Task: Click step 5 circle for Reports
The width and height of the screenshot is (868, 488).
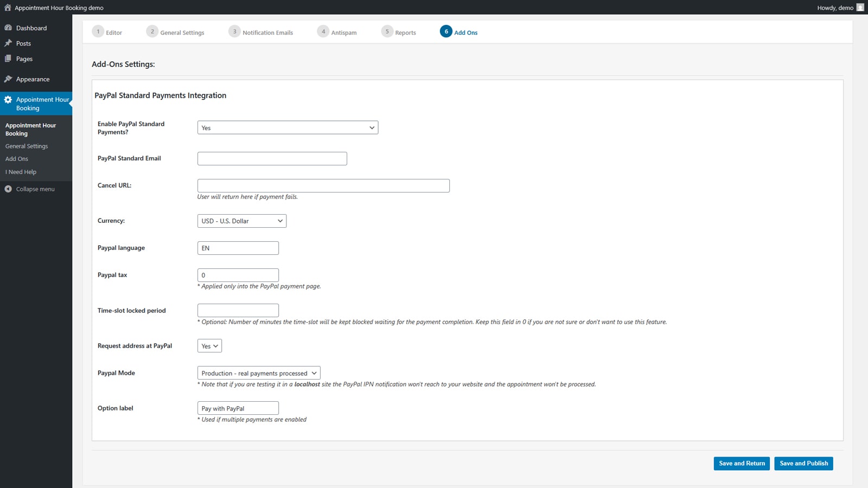Action: [x=387, y=31]
